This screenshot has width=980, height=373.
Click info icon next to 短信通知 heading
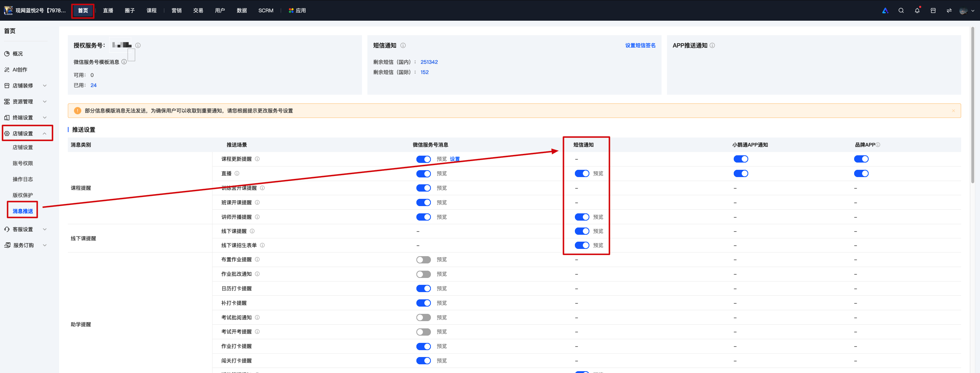click(403, 45)
